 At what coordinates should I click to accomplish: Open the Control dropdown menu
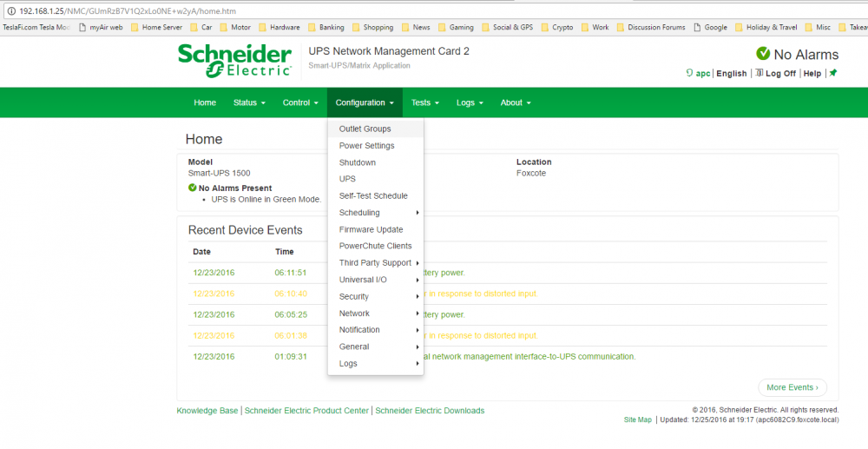(x=300, y=102)
